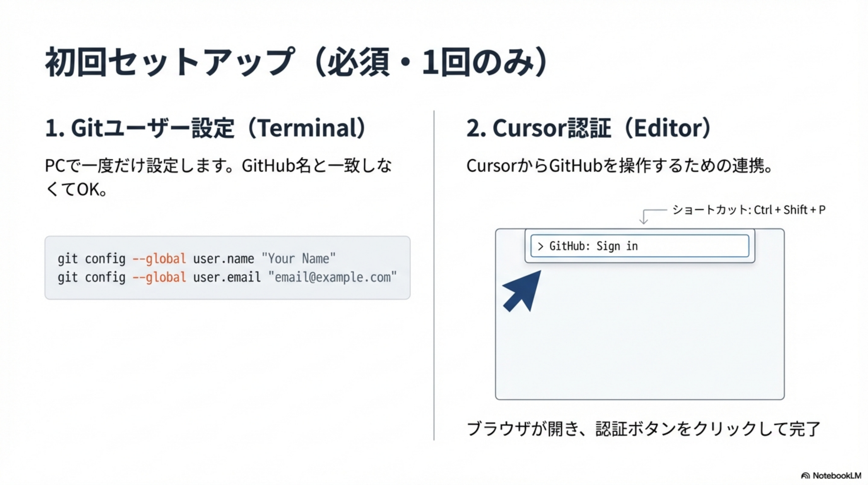Click the GitHub: Sign in command field

click(640, 246)
